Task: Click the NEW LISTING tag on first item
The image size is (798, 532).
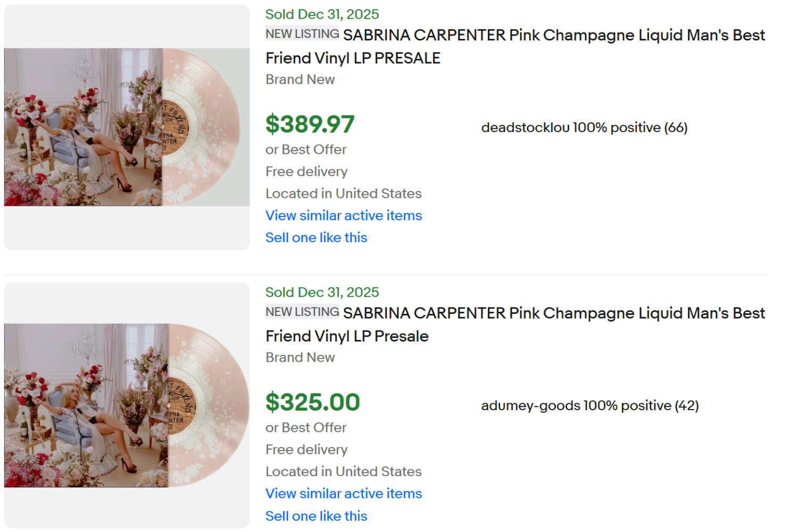Action: click(x=302, y=33)
